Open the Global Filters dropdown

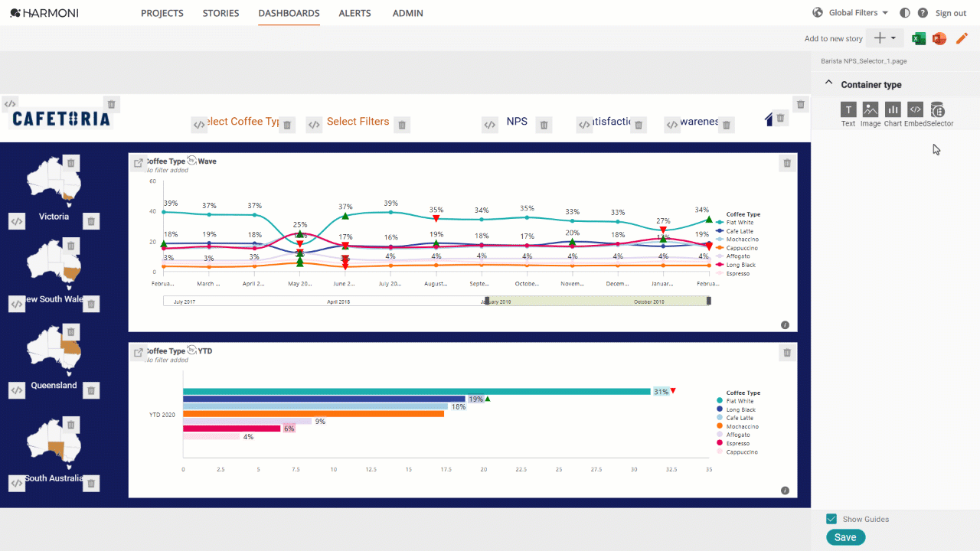[851, 13]
